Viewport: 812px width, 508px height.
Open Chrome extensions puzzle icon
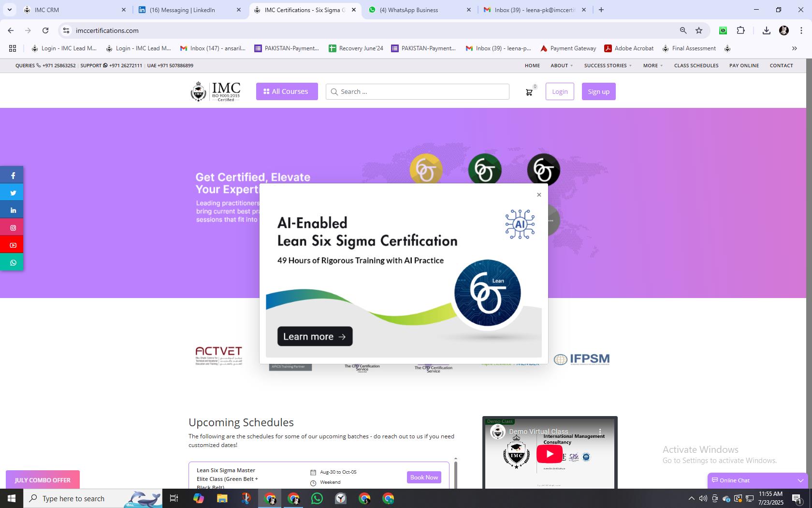(740, 30)
